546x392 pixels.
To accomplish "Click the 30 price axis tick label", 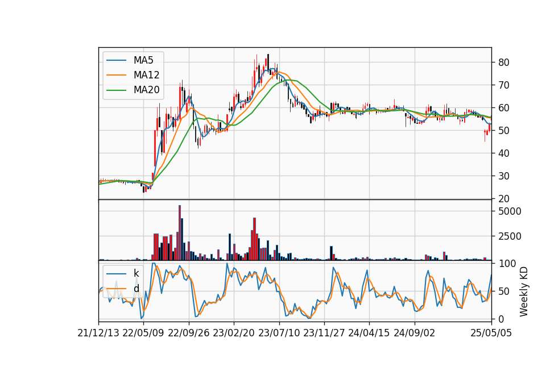I will [504, 176].
